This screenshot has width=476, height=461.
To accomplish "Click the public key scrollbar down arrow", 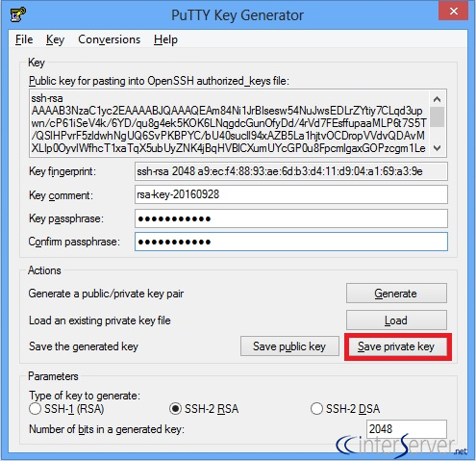I will coord(438,148).
